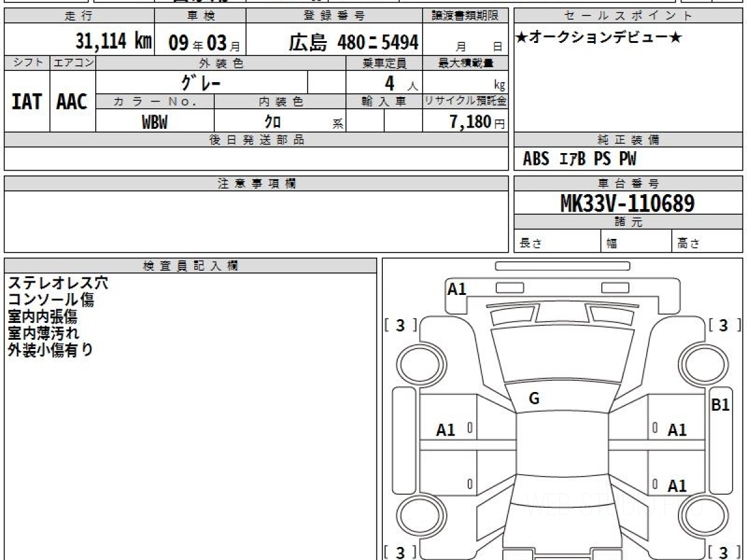Click the 外装小傷有り inspector note line
This screenshot has height=560, width=747.
[x=50, y=350]
